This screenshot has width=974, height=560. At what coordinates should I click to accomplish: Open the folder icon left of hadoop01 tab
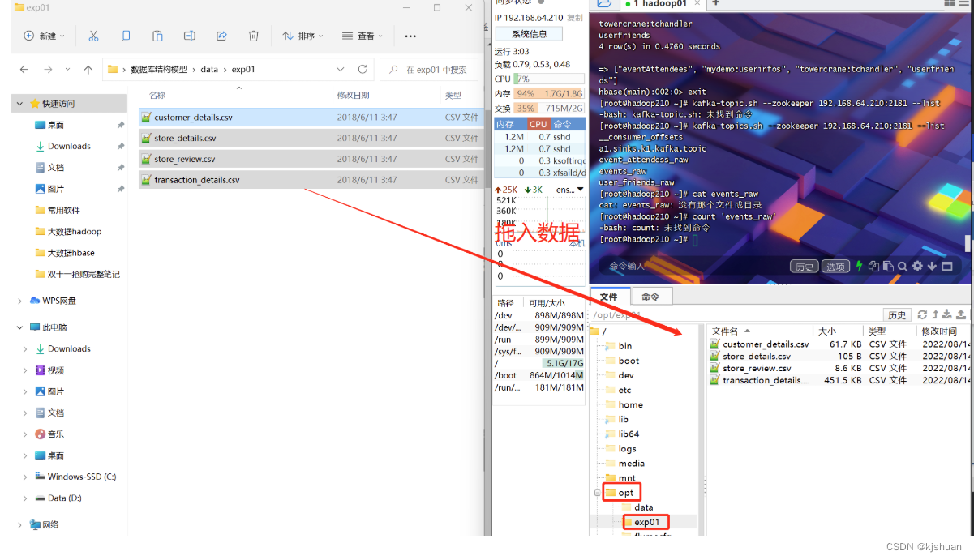tap(604, 3)
